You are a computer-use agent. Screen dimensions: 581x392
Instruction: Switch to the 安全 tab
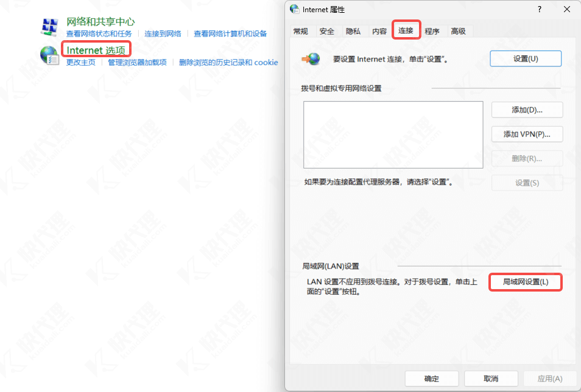(326, 30)
